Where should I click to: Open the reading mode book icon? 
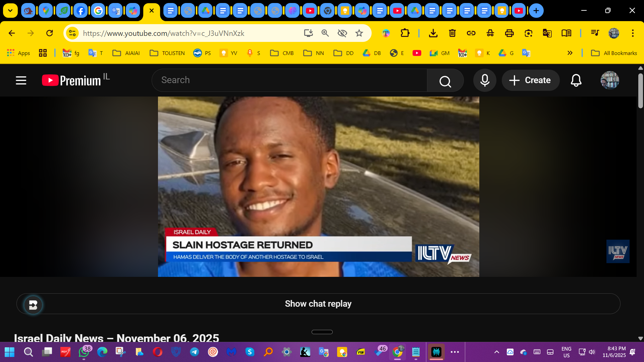click(566, 33)
